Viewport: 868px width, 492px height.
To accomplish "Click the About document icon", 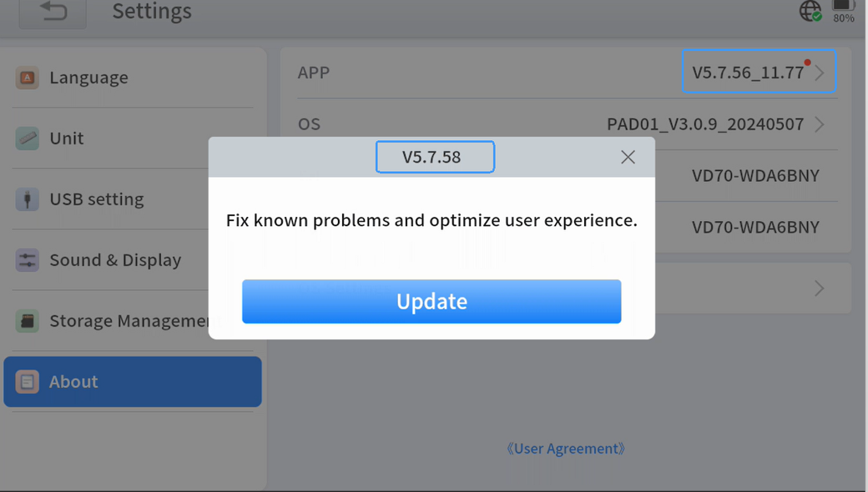I will [28, 382].
